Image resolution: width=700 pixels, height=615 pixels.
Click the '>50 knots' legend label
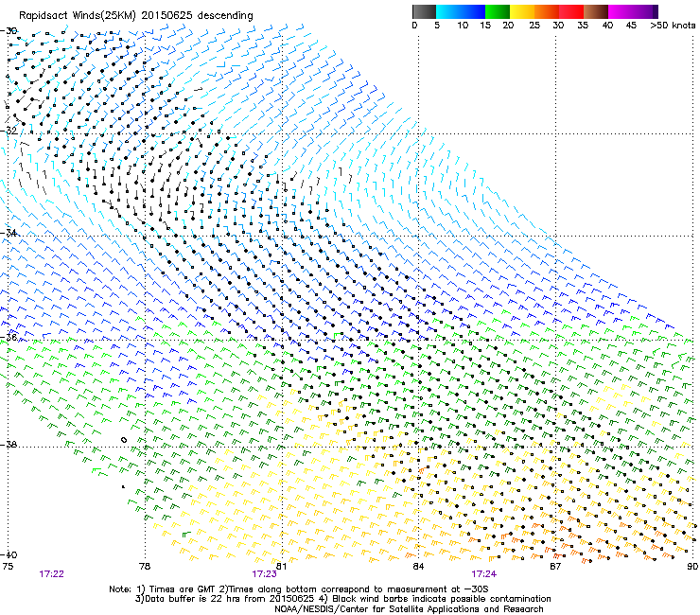tap(673, 26)
